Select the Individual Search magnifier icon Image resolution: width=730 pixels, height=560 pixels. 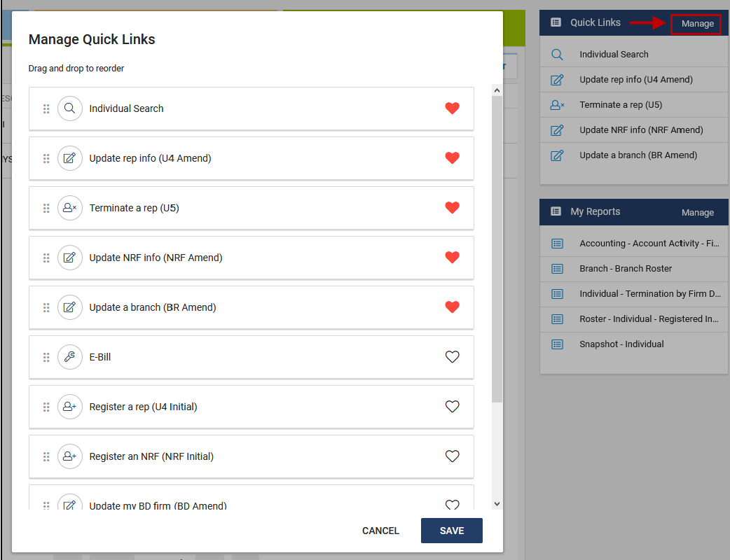point(70,108)
